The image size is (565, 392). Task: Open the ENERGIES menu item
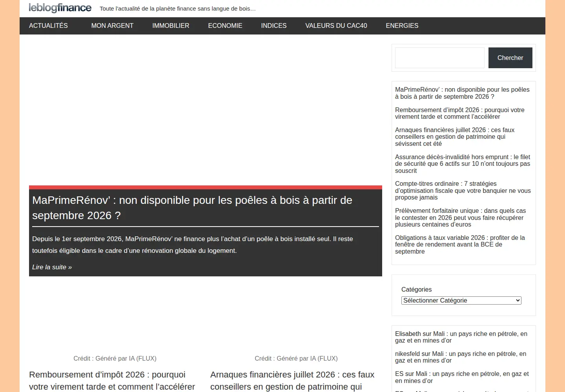click(x=402, y=26)
